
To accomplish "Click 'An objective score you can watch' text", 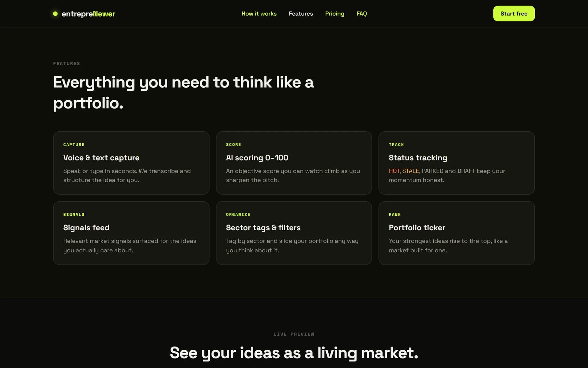I will coord(293,175).
